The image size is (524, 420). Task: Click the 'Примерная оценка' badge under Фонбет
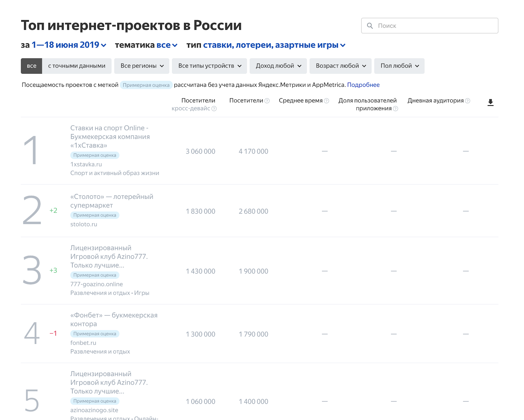pos(95,334)
